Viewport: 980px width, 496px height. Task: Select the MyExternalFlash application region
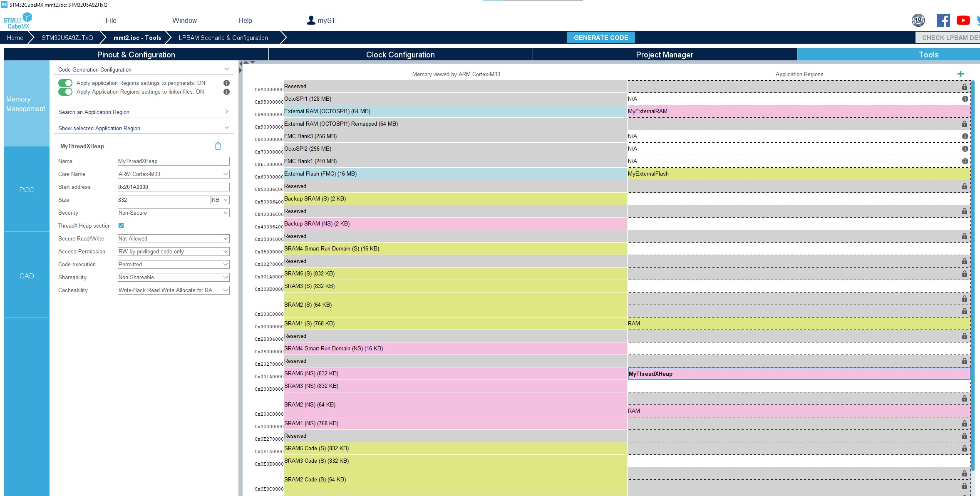(799, 174)
